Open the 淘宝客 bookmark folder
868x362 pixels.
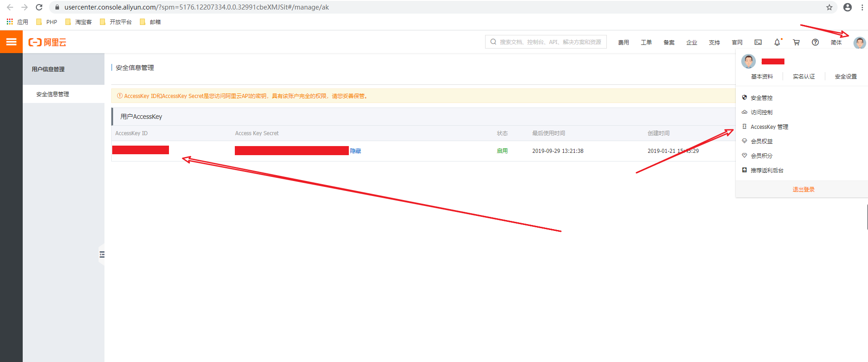[x=79, y=22]
